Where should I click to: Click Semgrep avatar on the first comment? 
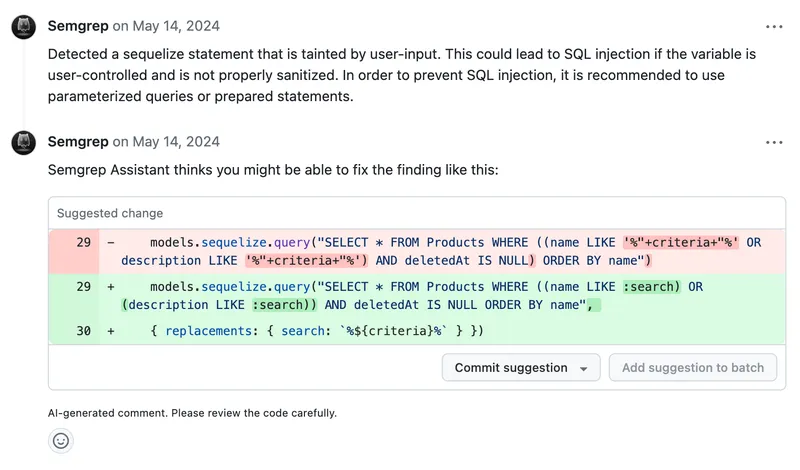24,27
